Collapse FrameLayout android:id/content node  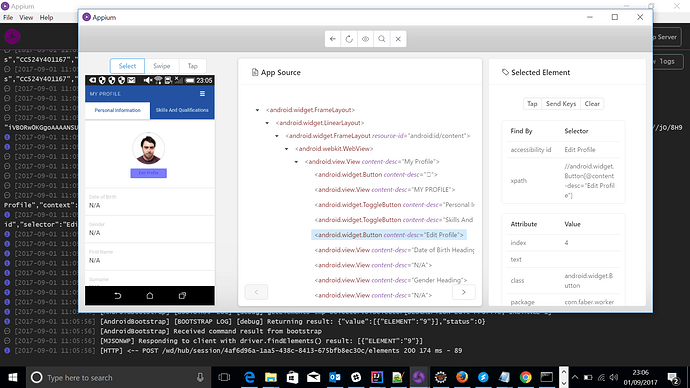pos(277,136)
